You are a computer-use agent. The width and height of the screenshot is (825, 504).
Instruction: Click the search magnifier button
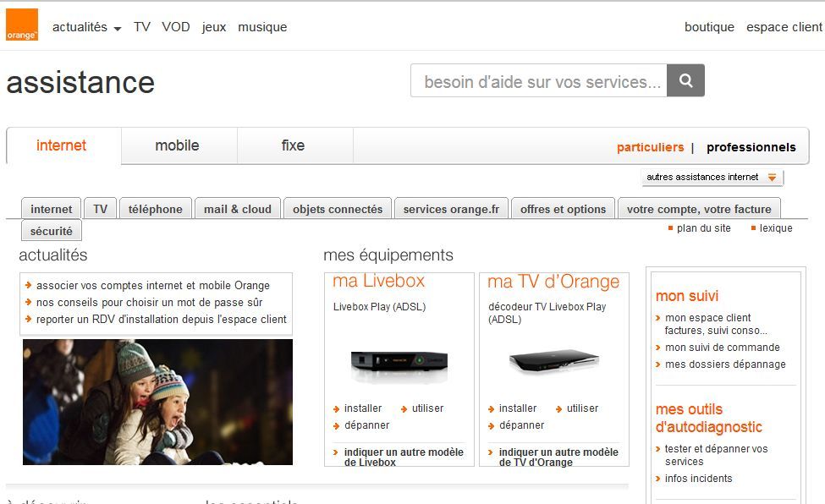685,80
